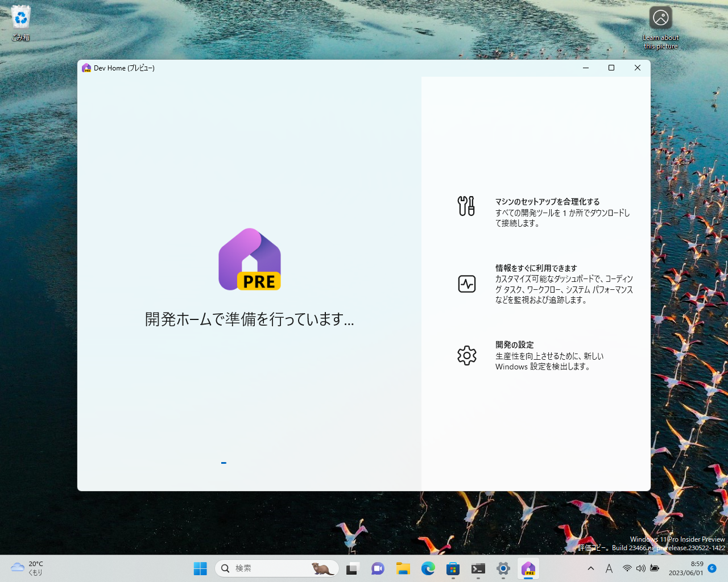Click the Learn about this picture link
Viewport: 728px width, 582px height.
pos(660,26)
